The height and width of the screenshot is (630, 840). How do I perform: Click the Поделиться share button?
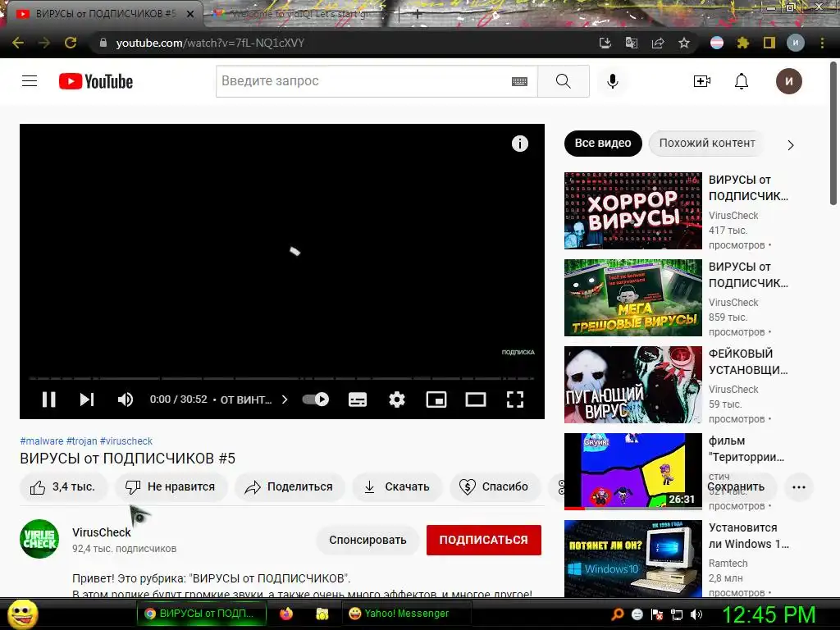point(289,487)
